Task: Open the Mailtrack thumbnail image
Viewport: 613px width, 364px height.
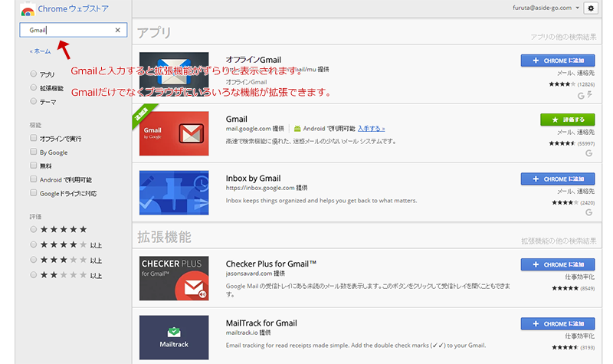Action: [x=174, y=337]
